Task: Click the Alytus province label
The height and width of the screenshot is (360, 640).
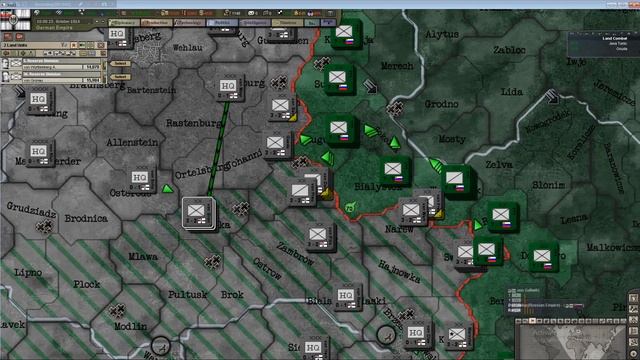Action: pos(442,34)
